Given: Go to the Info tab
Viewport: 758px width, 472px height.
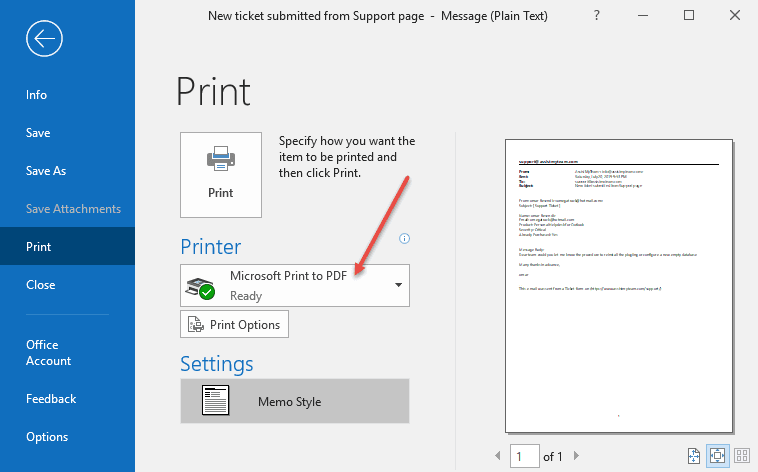Looking at the screenshot, I should point(37,95).
